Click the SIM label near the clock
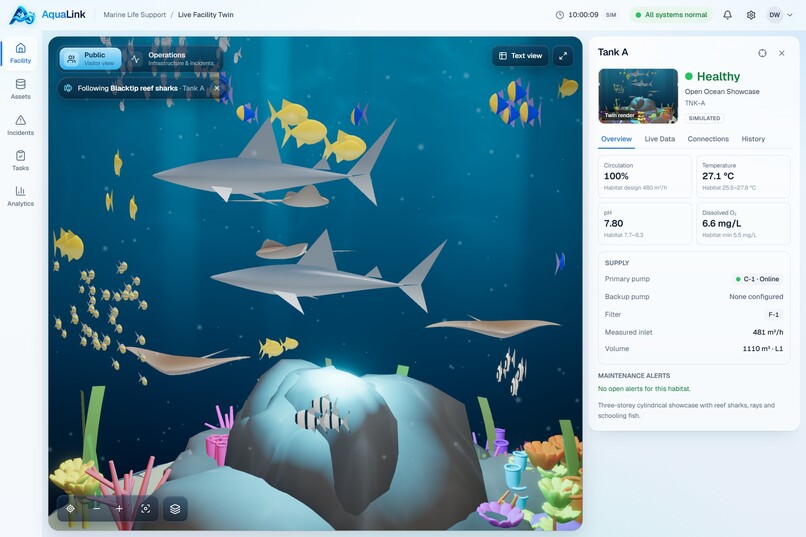806x537 pixels. coord(611,15)
